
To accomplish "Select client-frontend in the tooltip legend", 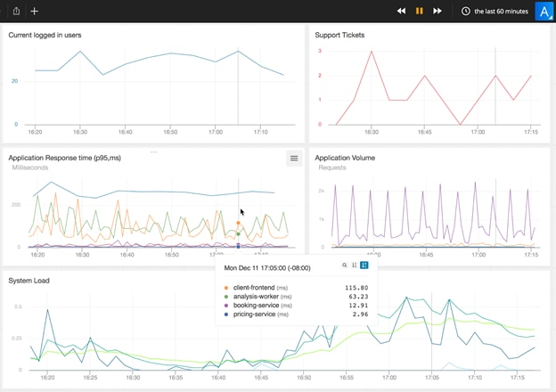I will coord(251,288).
